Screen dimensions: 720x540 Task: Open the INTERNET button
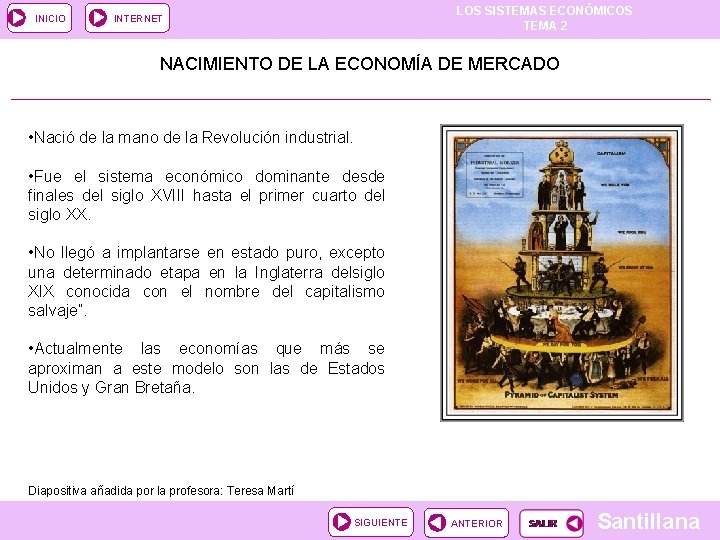click(x=127, y=18)
